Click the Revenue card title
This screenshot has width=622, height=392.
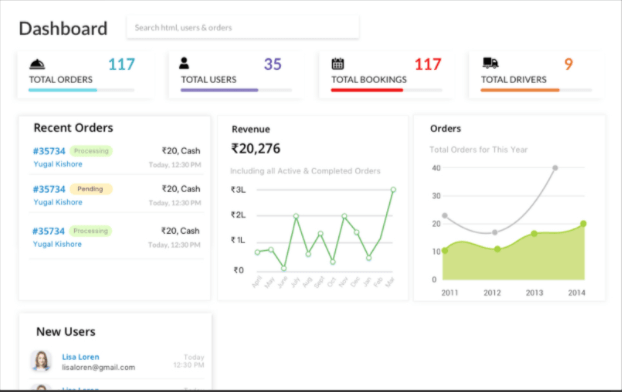click(251, 129)
